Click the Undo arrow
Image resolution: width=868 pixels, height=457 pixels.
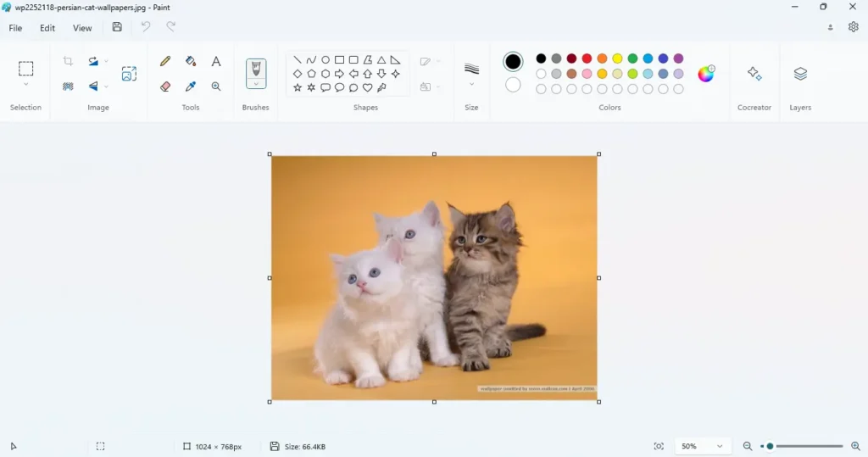(x=146, y=26)
